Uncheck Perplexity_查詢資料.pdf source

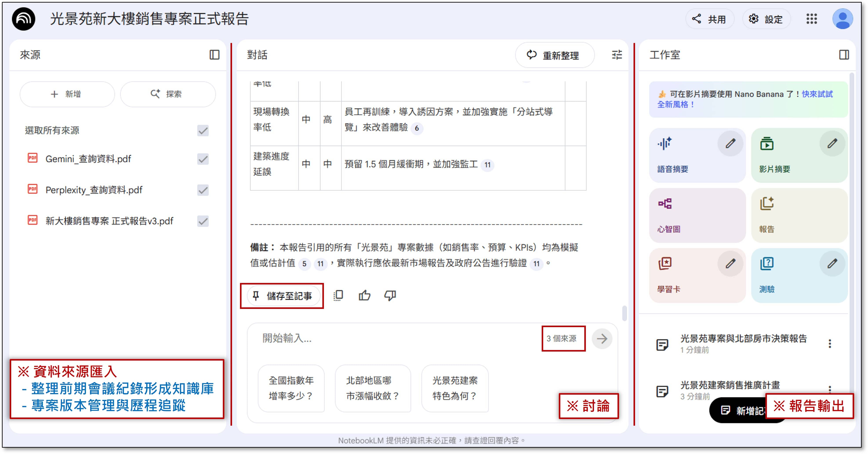tap(203, 190)
